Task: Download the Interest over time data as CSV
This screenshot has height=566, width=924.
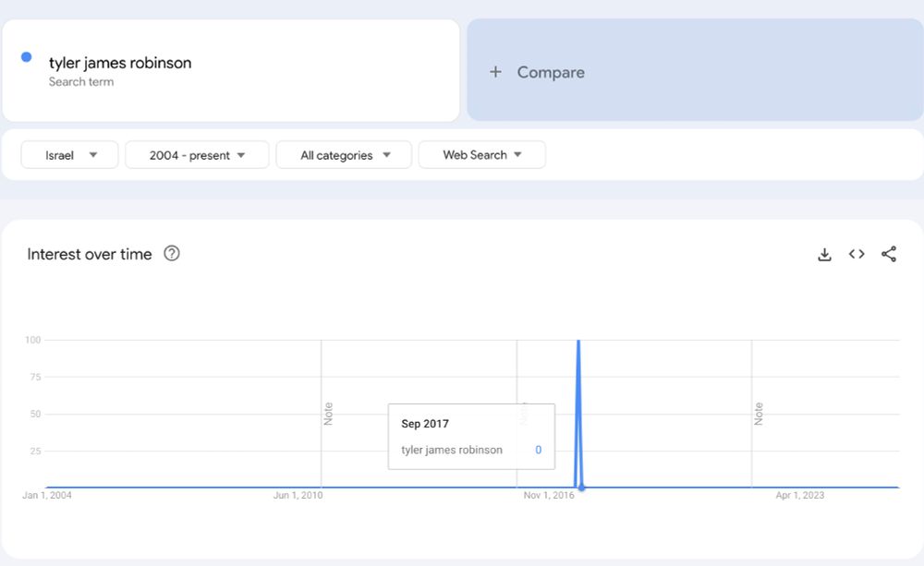Action: click(x=824, y=254)
